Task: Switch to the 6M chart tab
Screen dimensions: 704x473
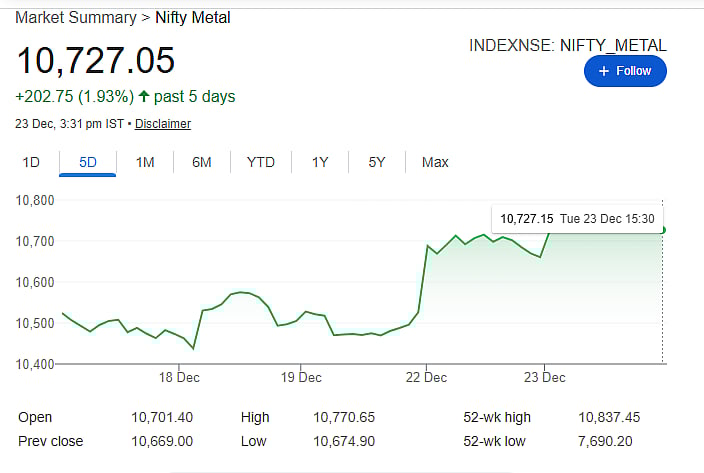Action: [x=202, y=162]
